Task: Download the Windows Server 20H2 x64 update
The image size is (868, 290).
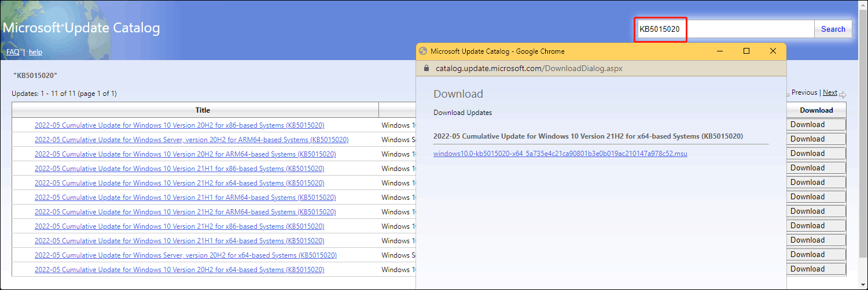Action: click(816, 255)
